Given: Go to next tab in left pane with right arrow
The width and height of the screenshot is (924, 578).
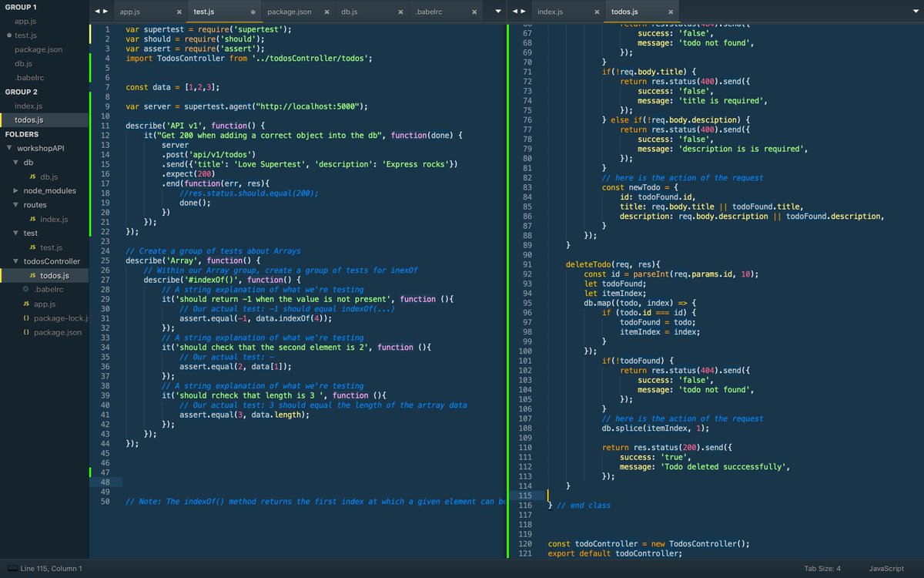Looking at the screenshot, I should point(105,12).
